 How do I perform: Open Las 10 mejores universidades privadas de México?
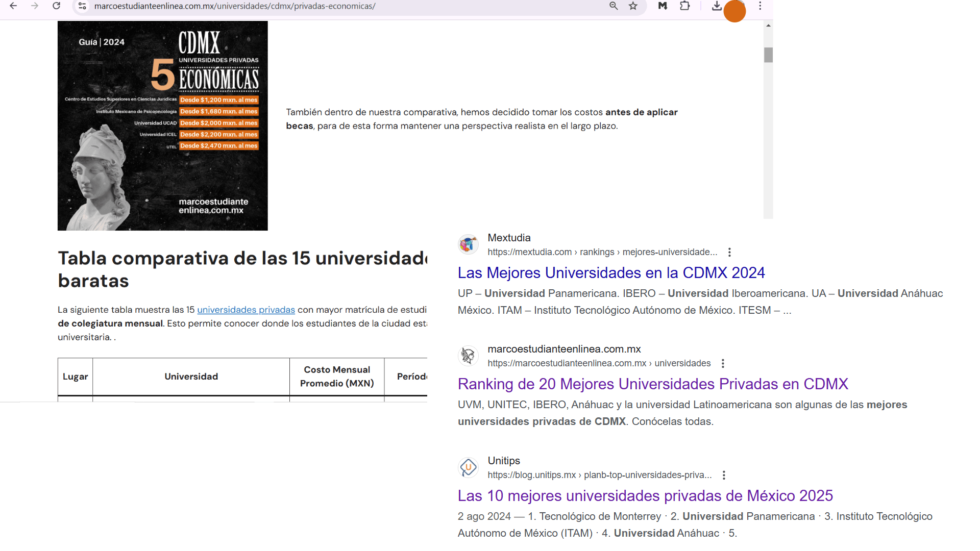point(645,496)
